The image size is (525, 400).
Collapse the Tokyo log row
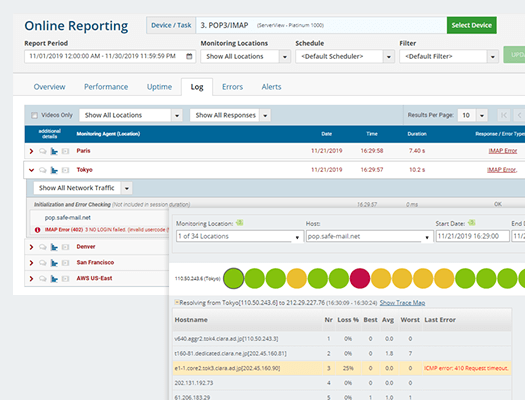[x=31, y=170]
